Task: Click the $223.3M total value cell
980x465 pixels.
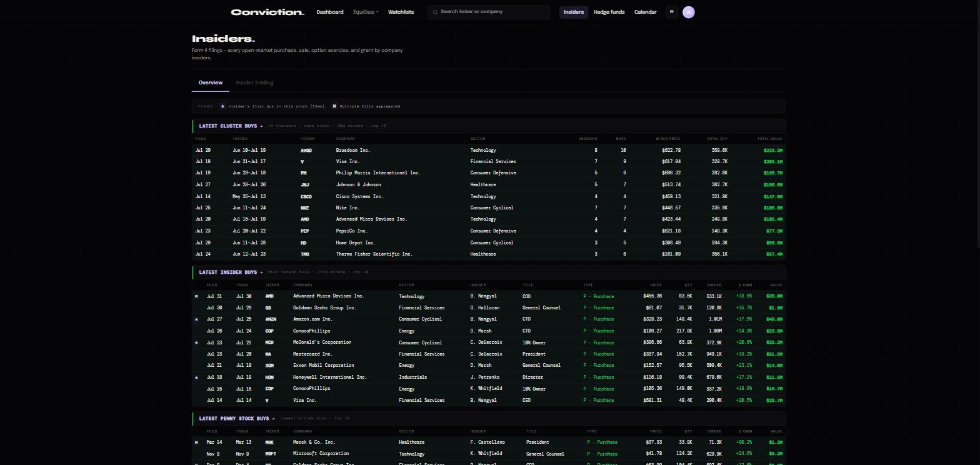Action: click(773, 151)
